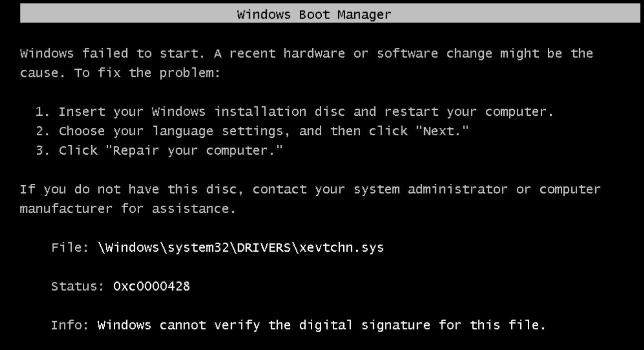Click the step number "3." in the list

[42, 151]
